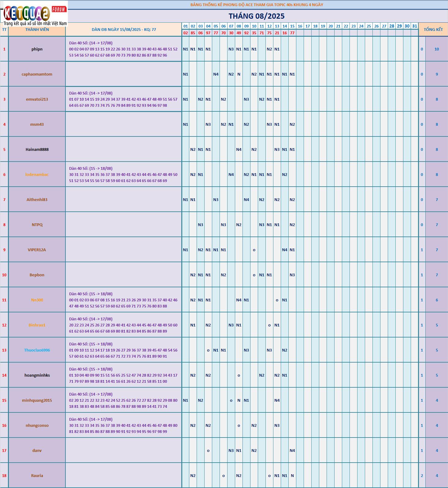Select member name NTPQ

click(x=37, y=225)
